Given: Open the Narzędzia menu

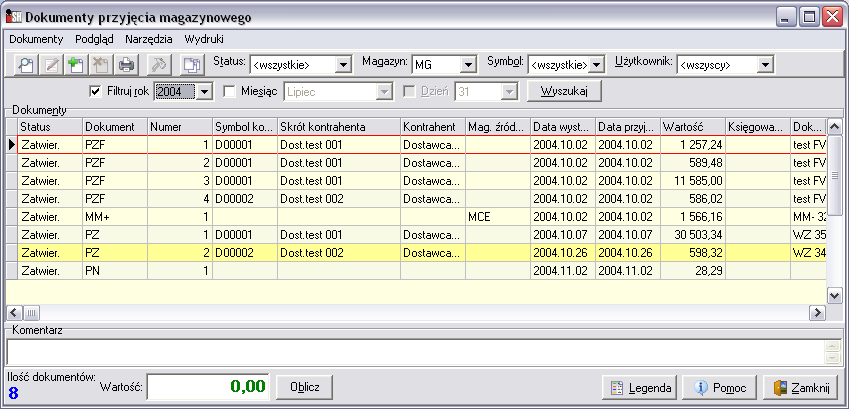Looking at the screenshot, I should coord(149,39).
